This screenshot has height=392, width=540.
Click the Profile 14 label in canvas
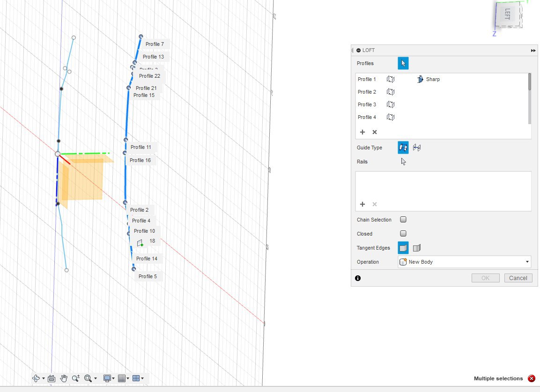click(x=147, y=259)
